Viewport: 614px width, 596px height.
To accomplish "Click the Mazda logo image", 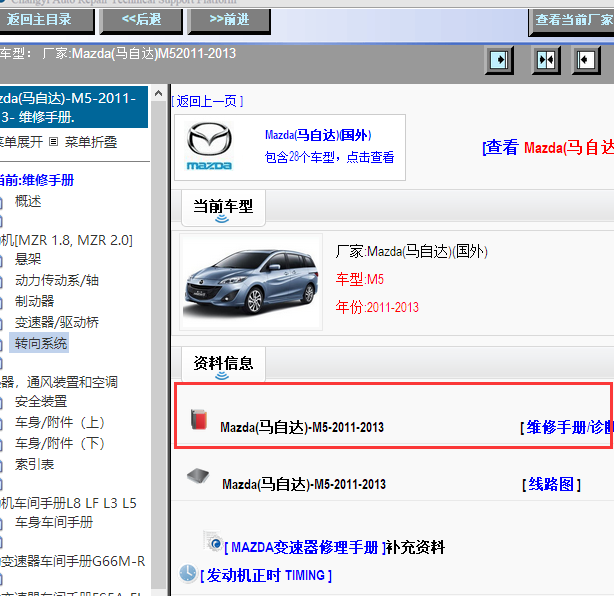I will [x=209, y=146].
